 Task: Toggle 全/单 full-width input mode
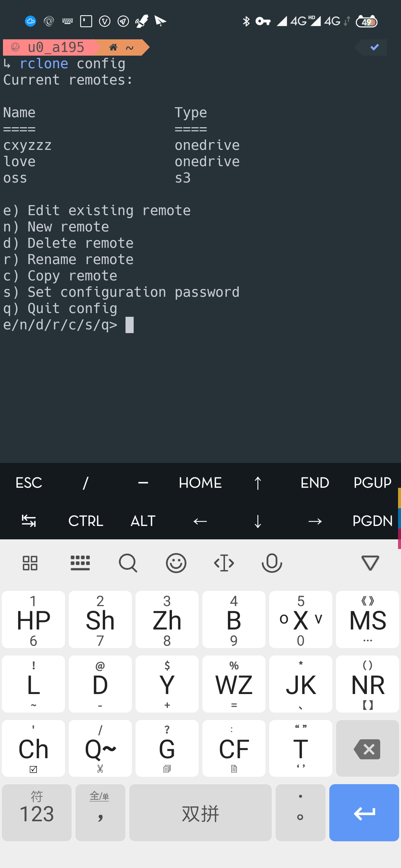[x=100, y=812]
